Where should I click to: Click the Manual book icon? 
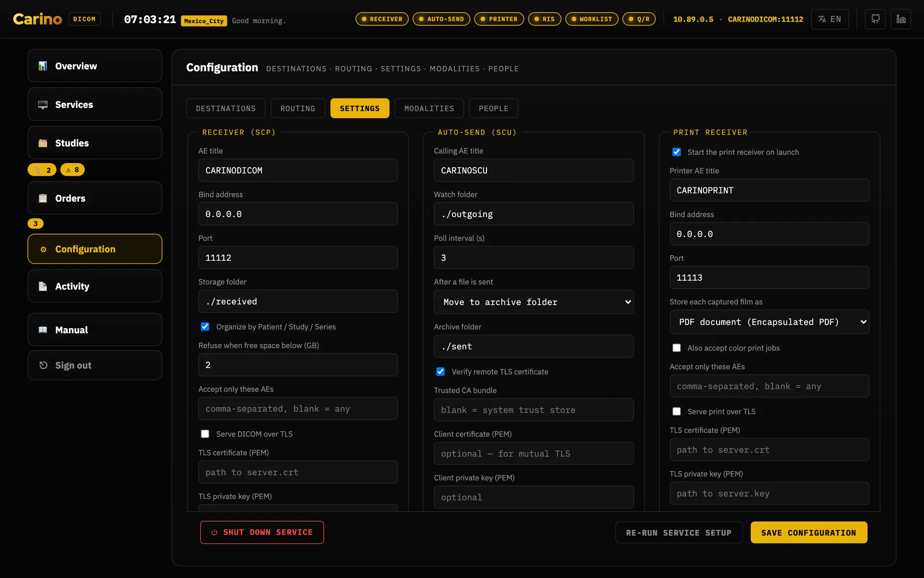43,330
